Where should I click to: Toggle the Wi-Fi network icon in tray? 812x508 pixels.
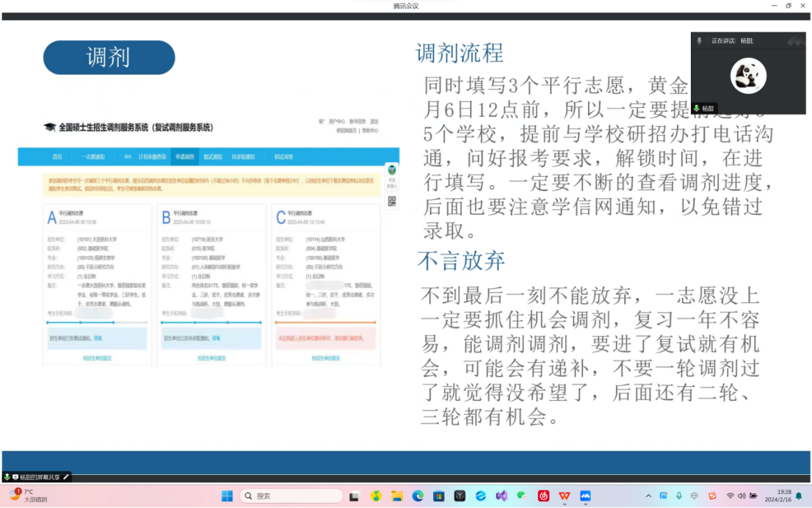(x=730, y=496)
